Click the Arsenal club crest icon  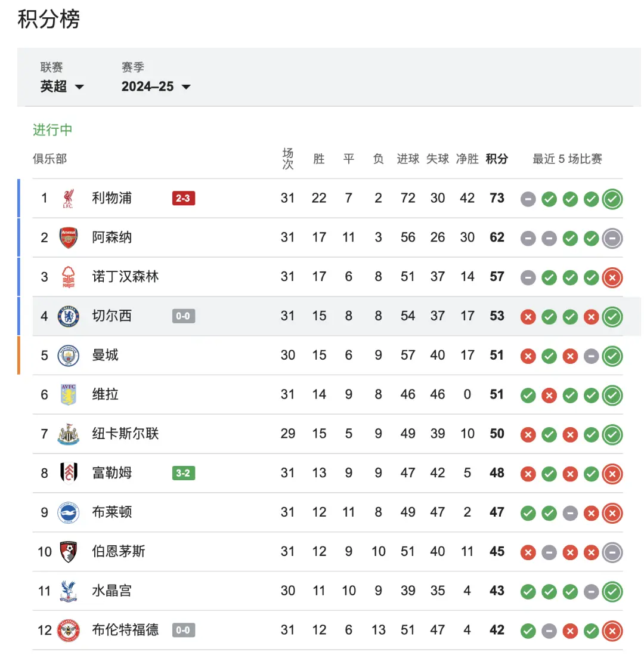[x=68, y=237]
